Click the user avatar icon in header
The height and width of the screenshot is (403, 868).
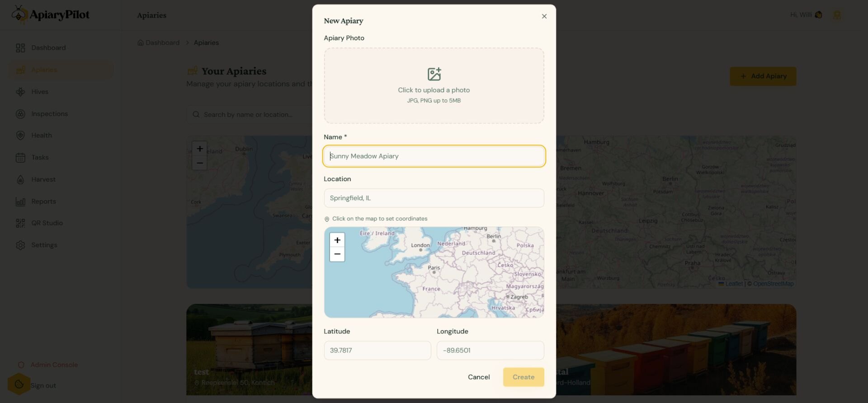point(837,15)
